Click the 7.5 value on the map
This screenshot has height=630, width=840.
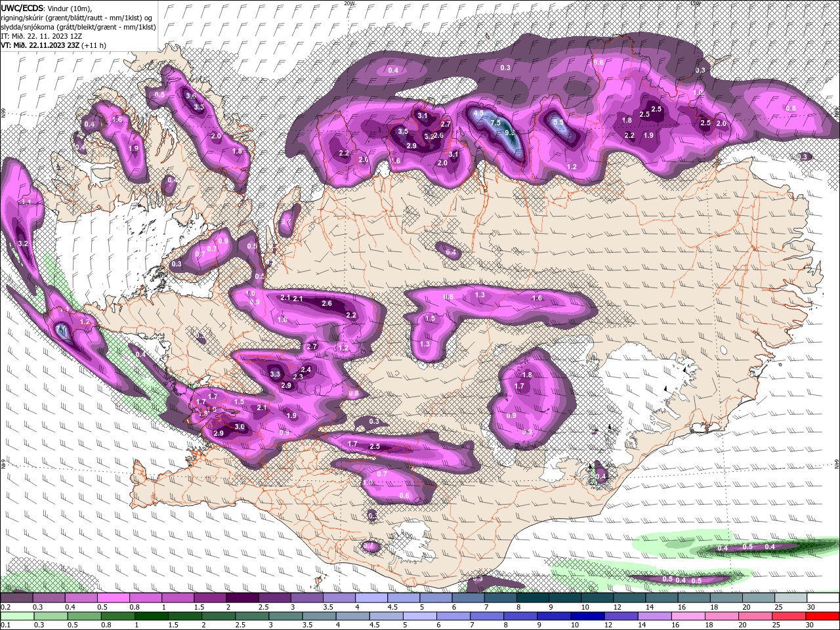[495, 123]
